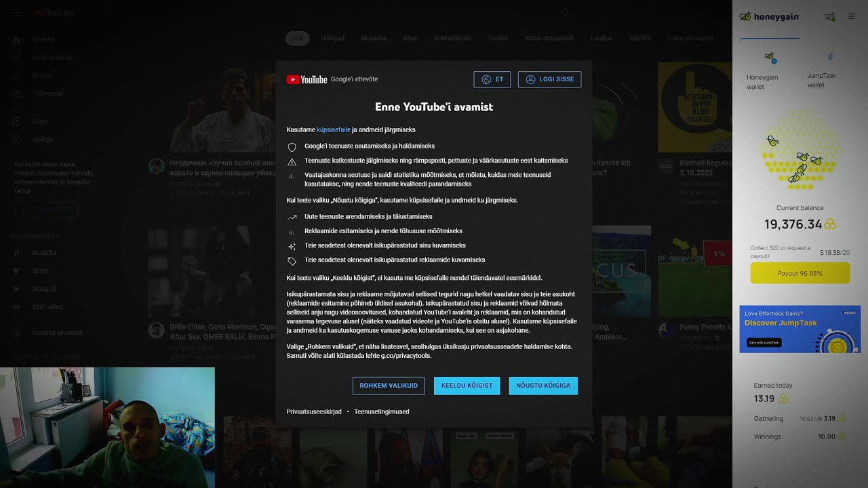Viewport: 868px width, 488px height.
Task: Select the Animatsioon filter chip
Action: pos(452,38)
